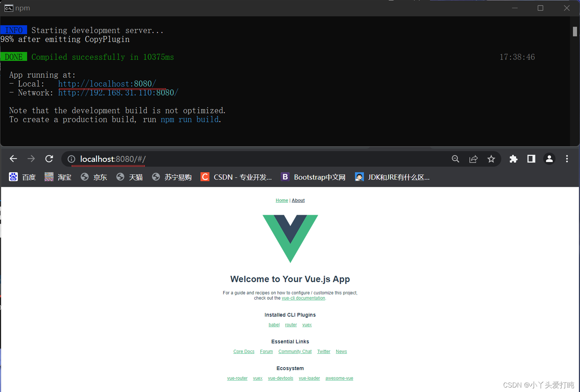Image resolution: width=580 pixels, height=392 pixels.
Task: Click the npm window title icon
Action: [9, 8]
